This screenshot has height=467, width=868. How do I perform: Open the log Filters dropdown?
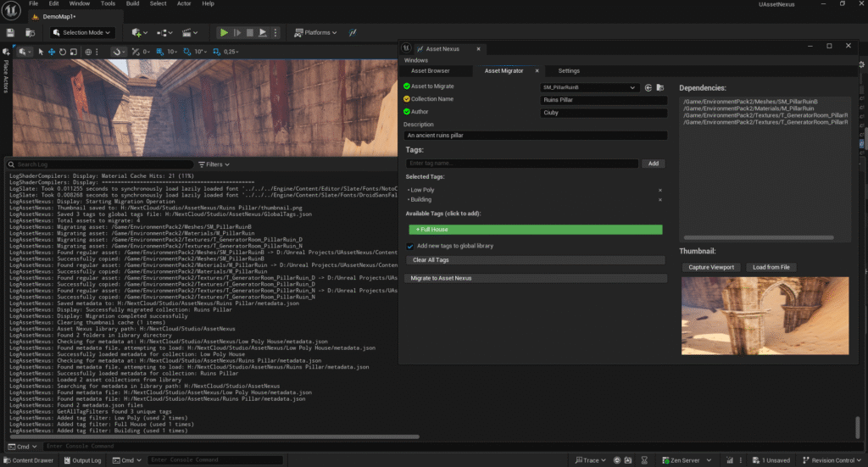pos(214,164)
